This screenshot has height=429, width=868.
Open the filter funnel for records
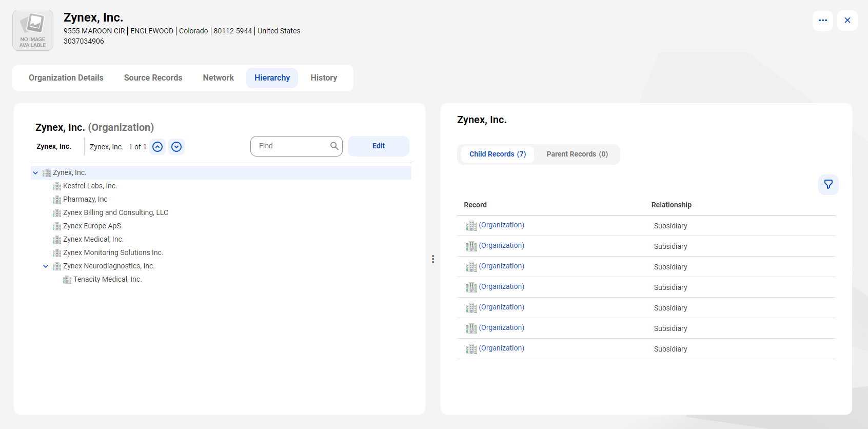click(x=828, y=185)
